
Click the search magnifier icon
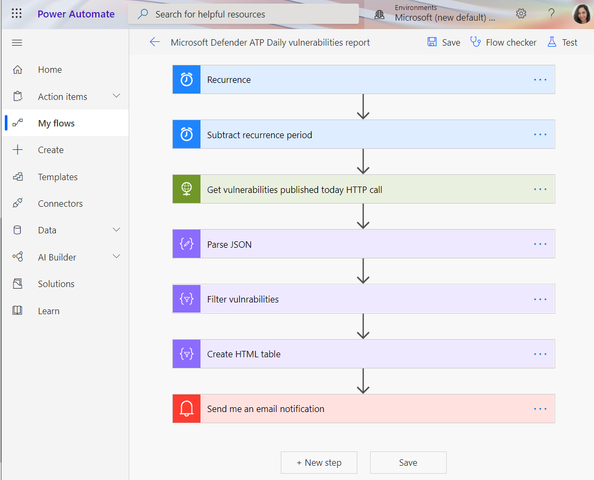tap(143, 14)
